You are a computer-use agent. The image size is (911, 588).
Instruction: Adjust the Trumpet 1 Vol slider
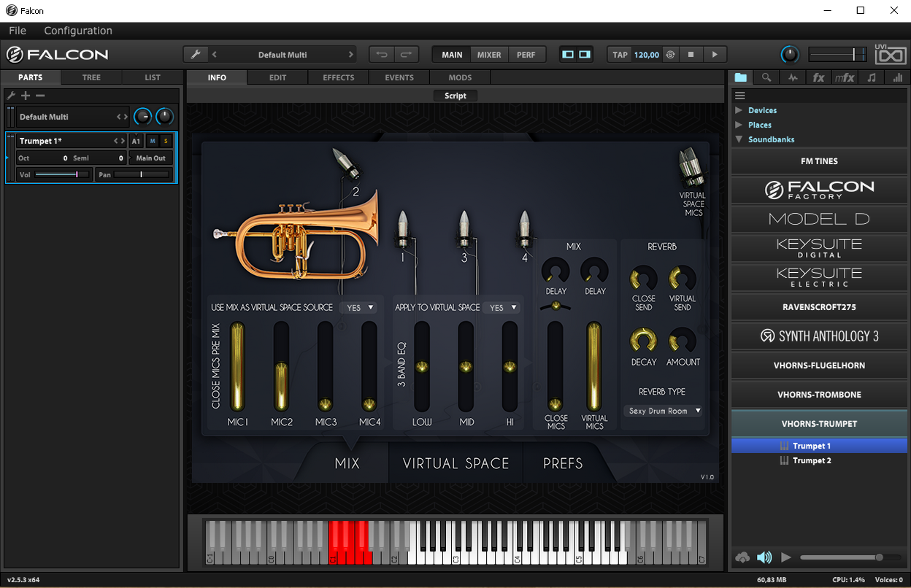click(x=62, y=174)
